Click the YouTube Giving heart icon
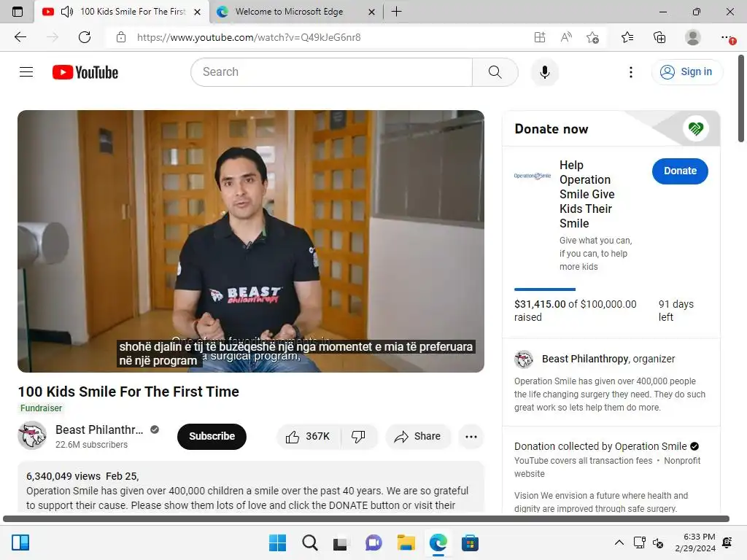 click(695, 128)
